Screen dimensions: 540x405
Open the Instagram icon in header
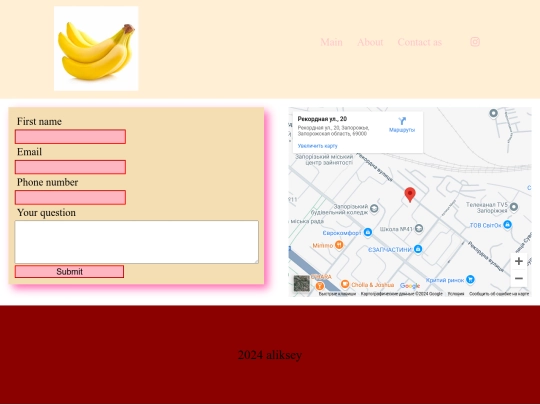tap(475, 42)
